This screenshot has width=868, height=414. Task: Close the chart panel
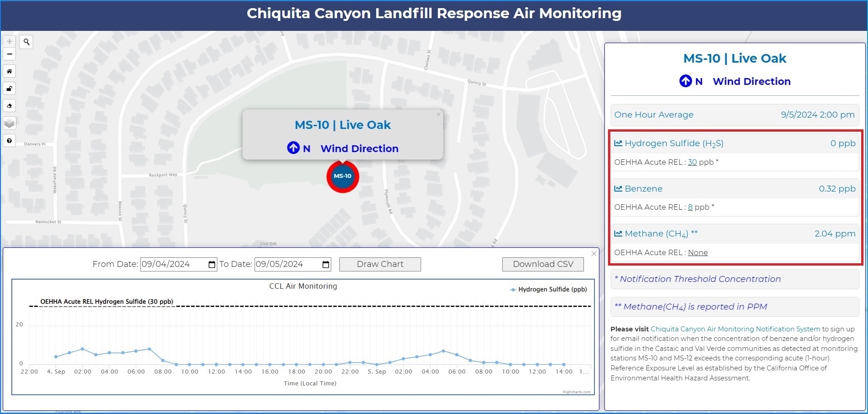594,254
